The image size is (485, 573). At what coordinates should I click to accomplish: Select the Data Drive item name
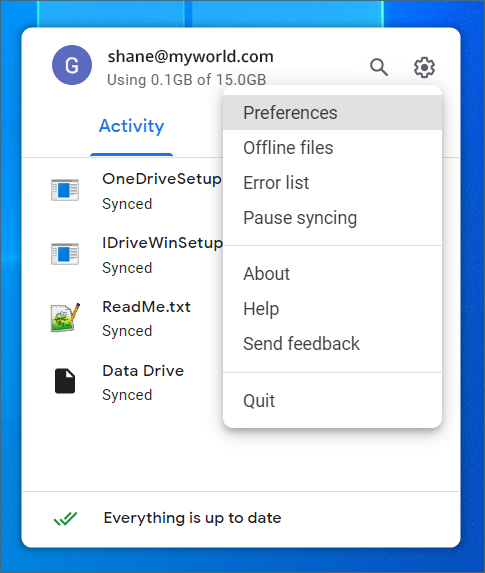click(143, 371)
